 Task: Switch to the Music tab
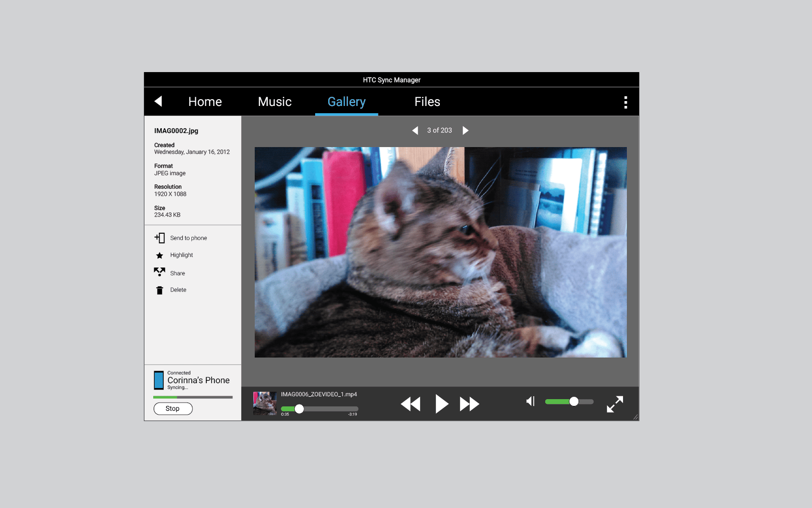pos(275,102)
